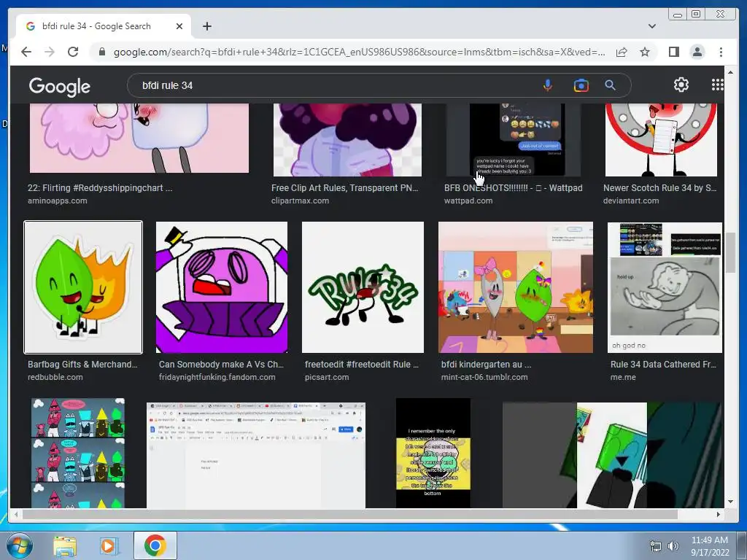Viewport: 747px width, 560px height.
Task: Click the vertical scrollbar thumb
Action: click(730, 252)
